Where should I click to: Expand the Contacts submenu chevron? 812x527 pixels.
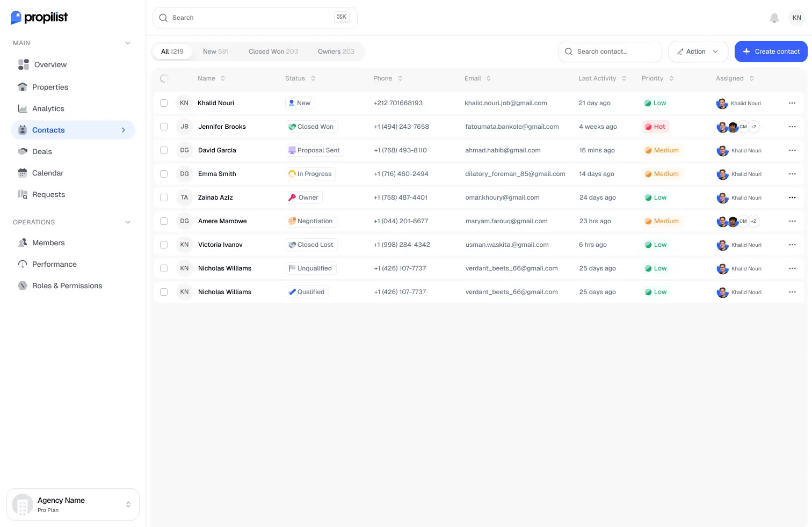click(x=124, y=130)
